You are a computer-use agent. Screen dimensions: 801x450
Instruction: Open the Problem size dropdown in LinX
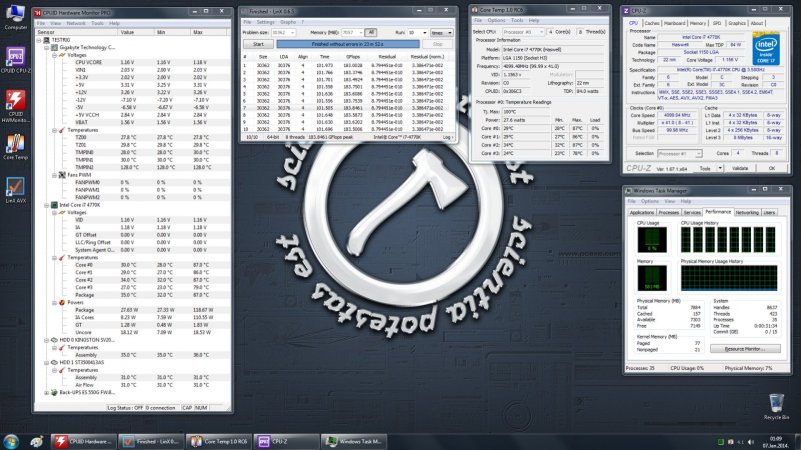pyautogui.click(x=292, y=33)
